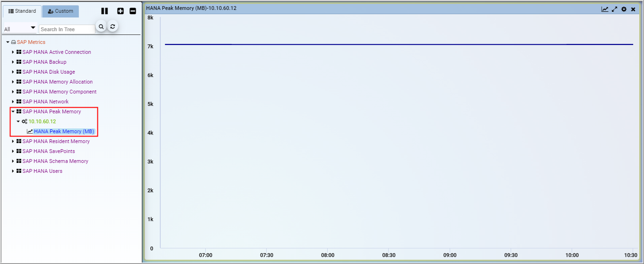Expand SAP HANA Users node
Viewport: 644px width, 264px height.
13,171
